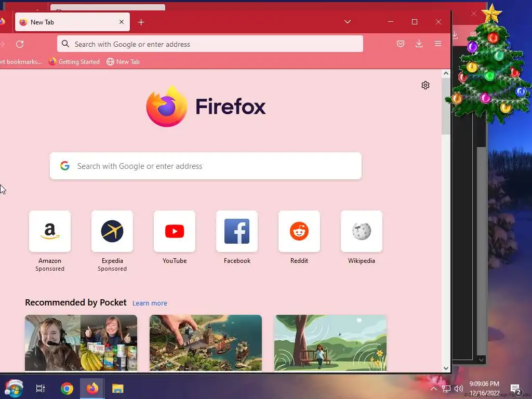Open a new tab with plus button
The height and width of the screenshot is (399, 532).
click(x=141, y=22)
